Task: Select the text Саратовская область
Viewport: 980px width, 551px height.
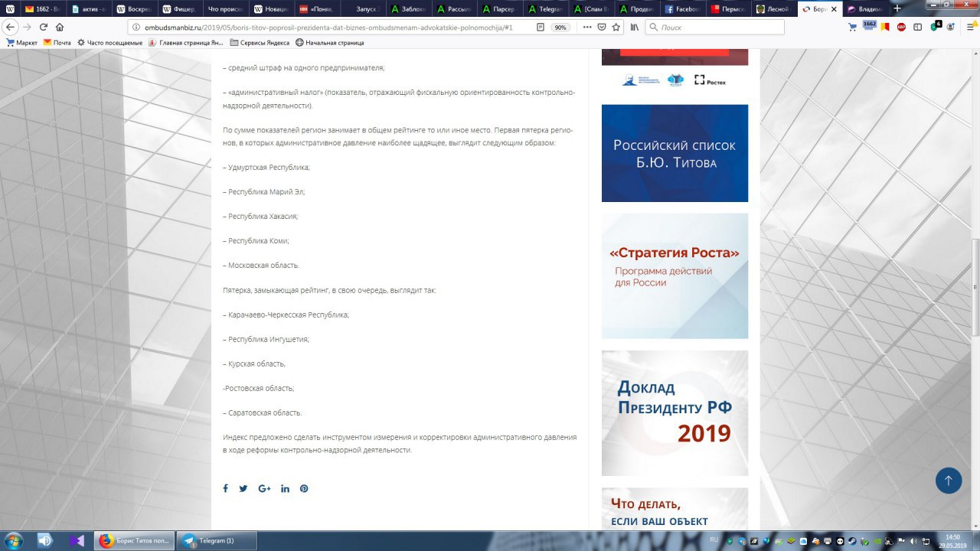Action: [264, 412]
